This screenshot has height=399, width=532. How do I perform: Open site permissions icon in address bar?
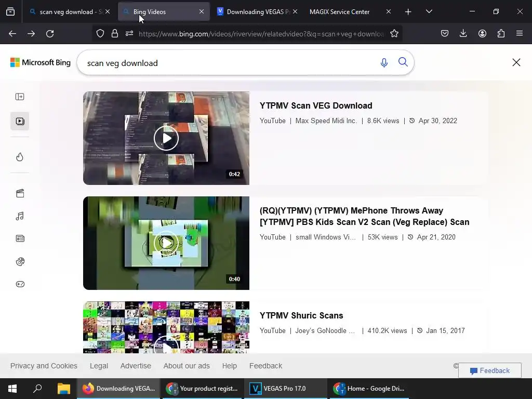pyautogui.click(x=129, y=34)
